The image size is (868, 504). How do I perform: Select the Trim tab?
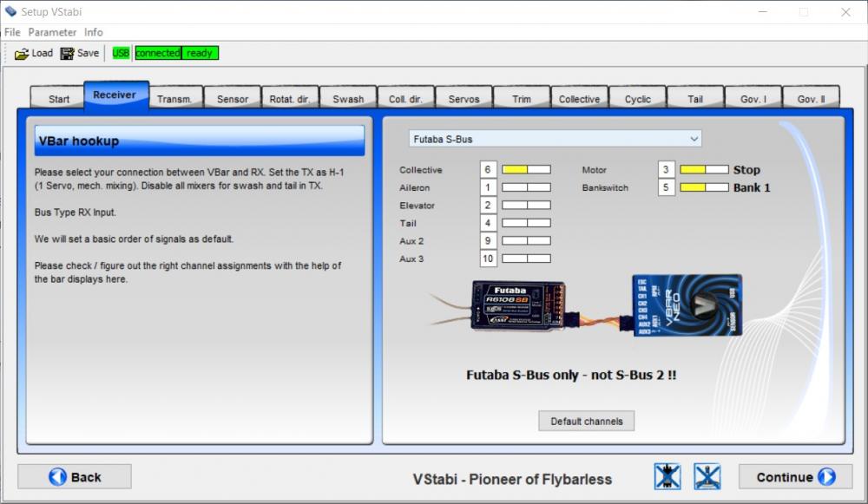point(522,99)
